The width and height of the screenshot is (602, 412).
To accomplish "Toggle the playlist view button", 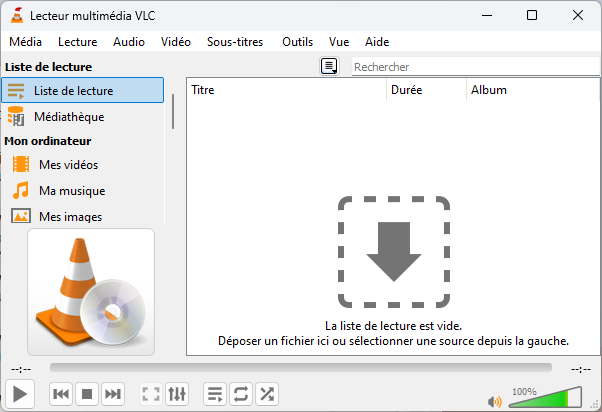I will 215,394.
